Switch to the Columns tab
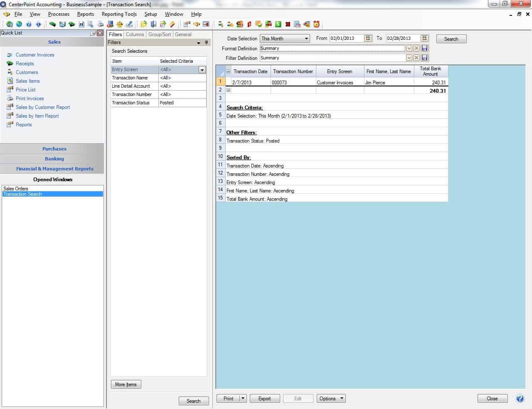Image resolution: width=532 pixels, height=409 pixels. [x=135, y=34]
